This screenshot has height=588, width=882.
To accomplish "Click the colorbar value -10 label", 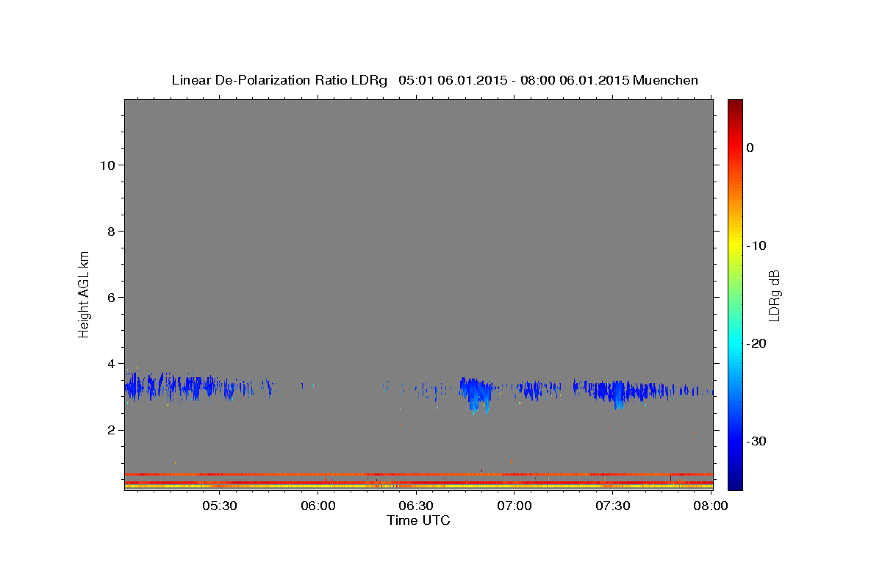I will [x=757, y=245].
